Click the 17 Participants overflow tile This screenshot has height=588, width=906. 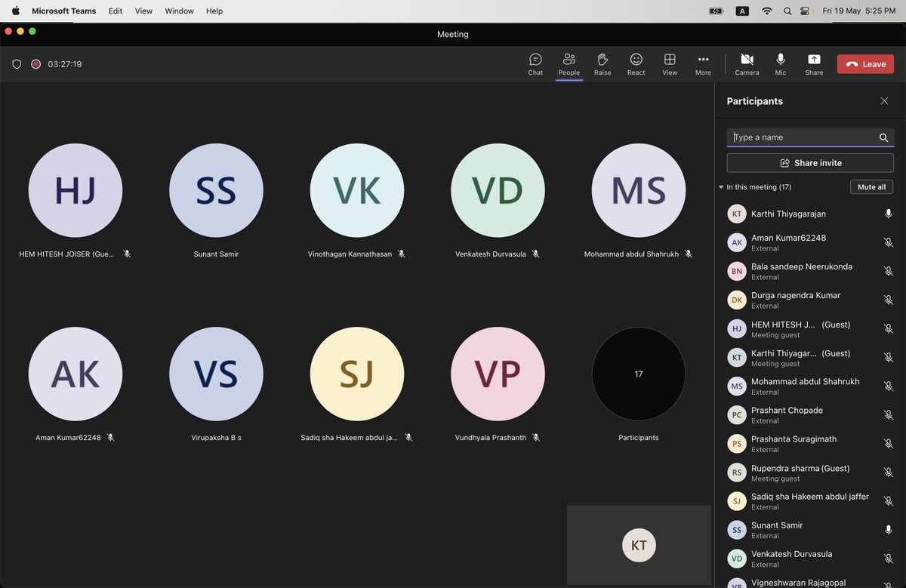(639, 374)
